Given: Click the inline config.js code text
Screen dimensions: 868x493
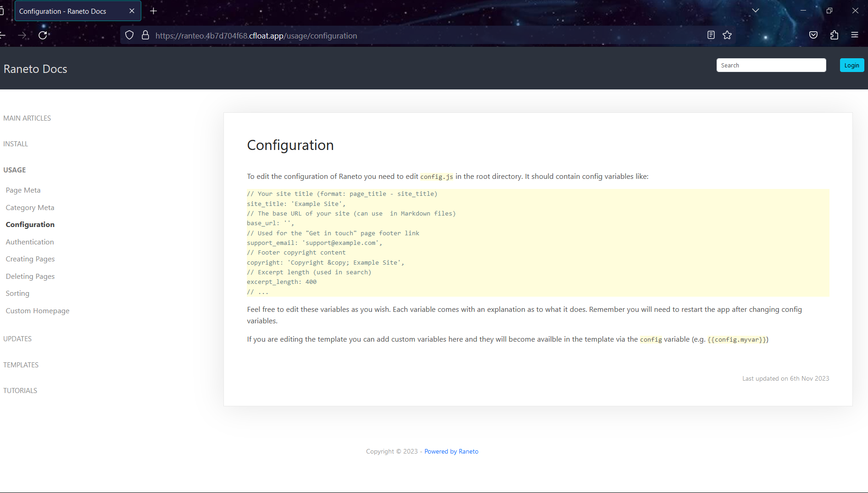Looking at the screenshot, I should pyautogui.click(x=437, y=177).
